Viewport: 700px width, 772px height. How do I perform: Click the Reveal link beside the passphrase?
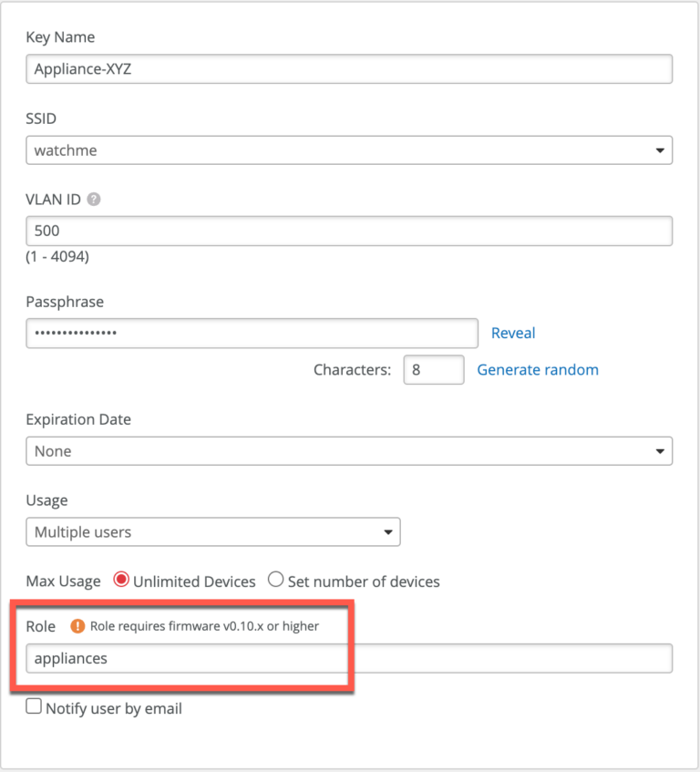tap(513, 333)
